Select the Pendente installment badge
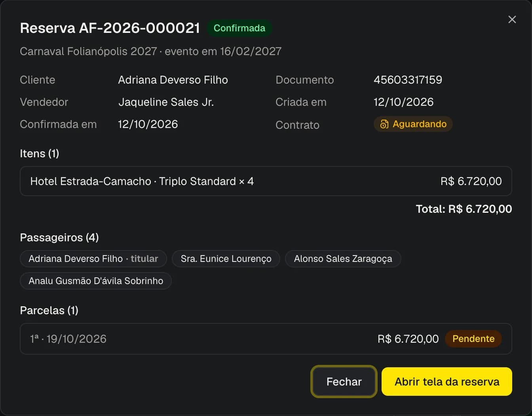Image resolution: width=532 pixels, height=416 pixels. [473, 339]
